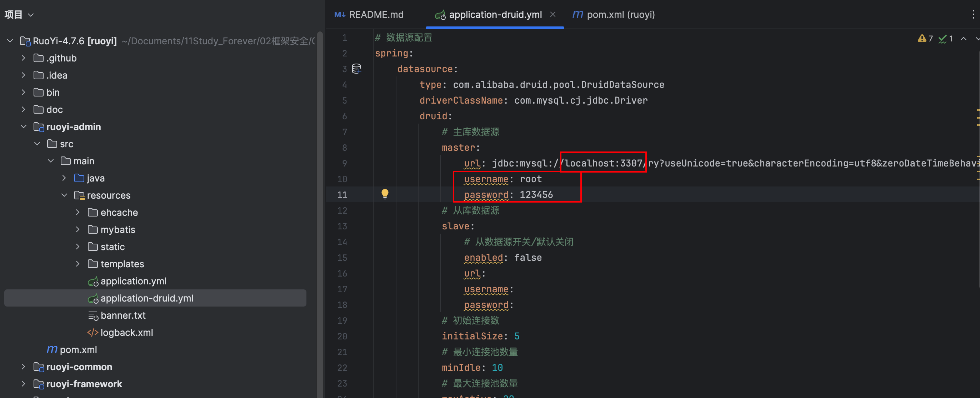Collapse the ruoyi-admin module folder
The width and height of the screenshot is (980, 398).
[x=24, y=127]
